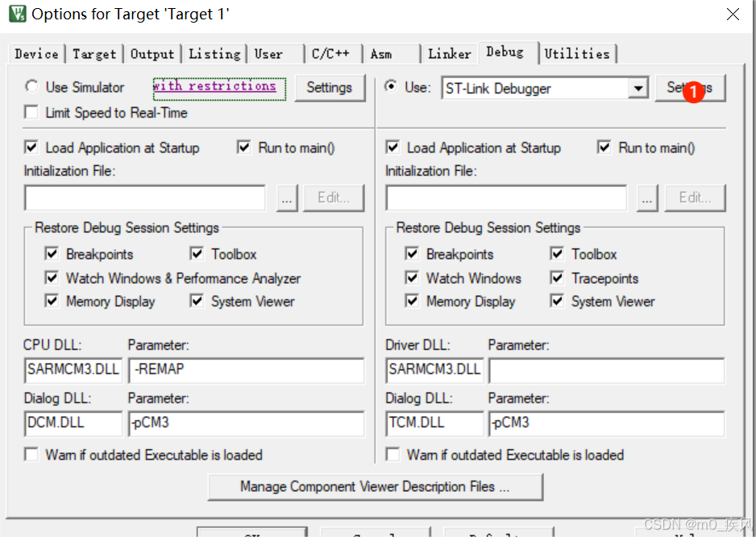Viewport: 756px width, 537px height.
Task: Expand the ST-Link Debugger dropdown
Action: tap(638, 89)
